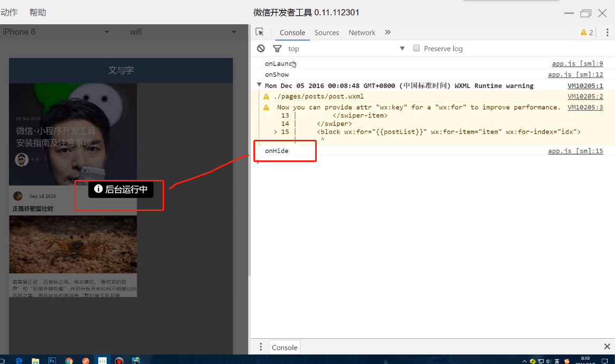This screenshot has height=364, width=615.
Task: Open the drawer three-dot menu beside Console
Action: point(261,347)
